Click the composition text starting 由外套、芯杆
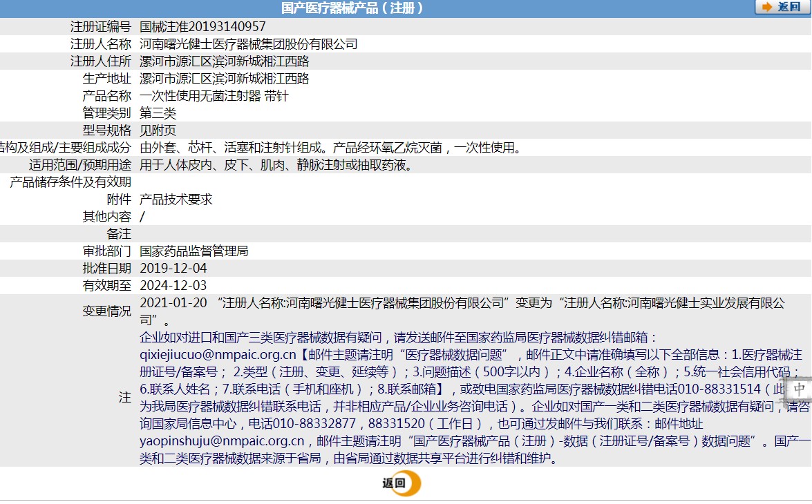812x504 pixels. point(332,148)
